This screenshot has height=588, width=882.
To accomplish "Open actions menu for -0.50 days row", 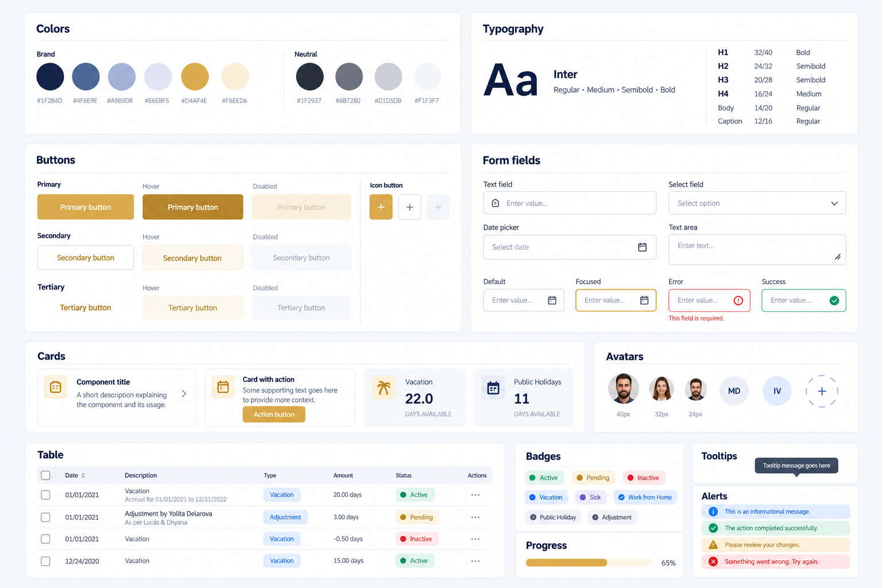I will [475, 539].
